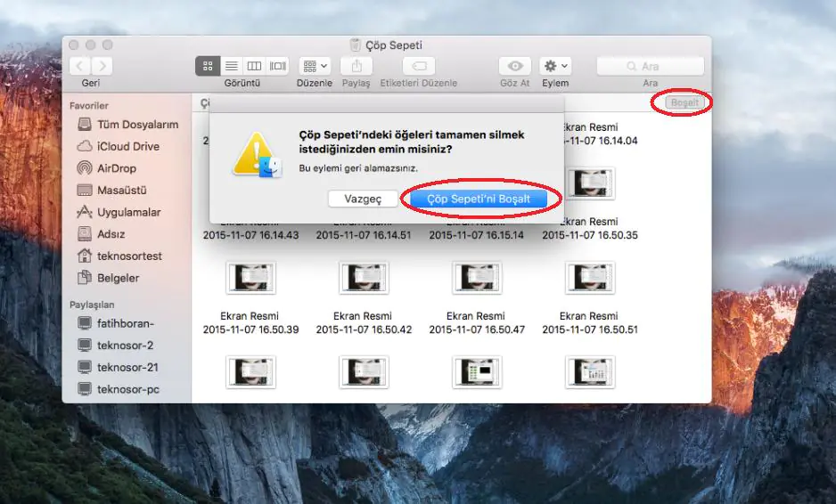This screenshot has height=504, width=836.
Task: Switch to list view mode
Action: (x=231, y=66)
